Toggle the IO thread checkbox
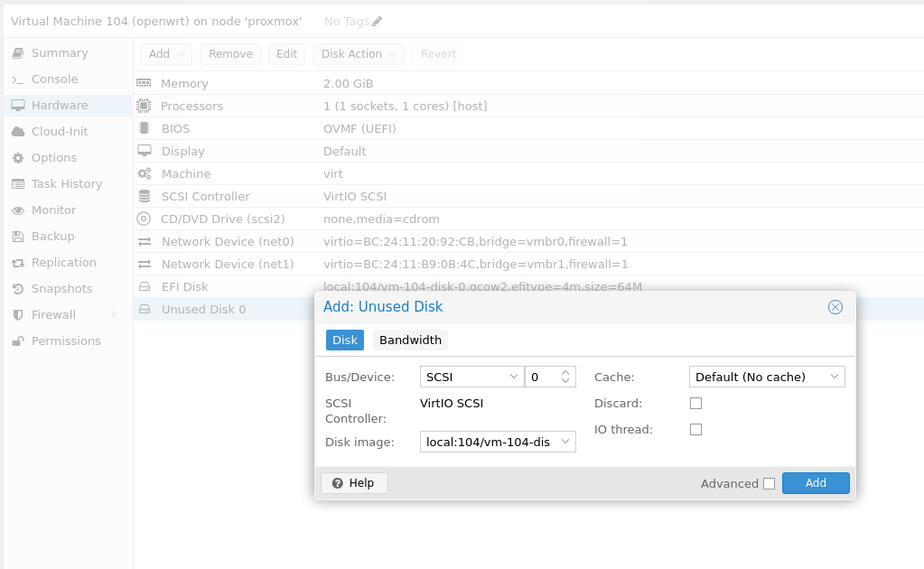 [695, 430]
